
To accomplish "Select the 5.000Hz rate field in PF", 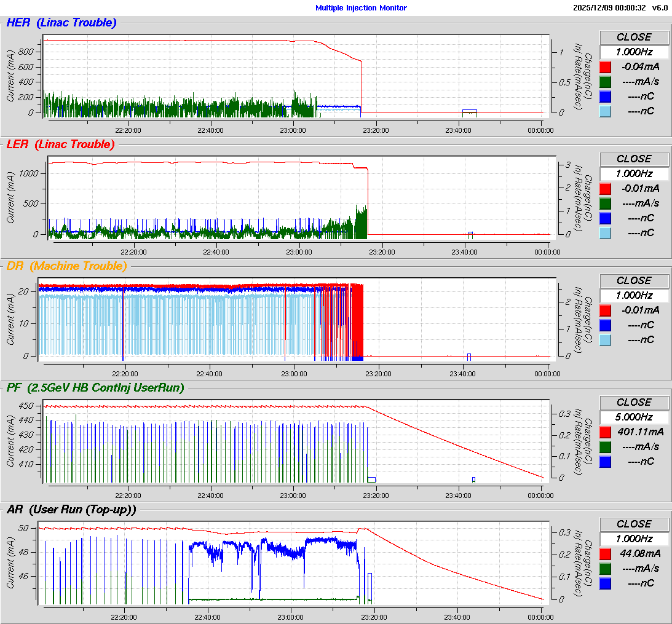I will [x=633, y=417].
